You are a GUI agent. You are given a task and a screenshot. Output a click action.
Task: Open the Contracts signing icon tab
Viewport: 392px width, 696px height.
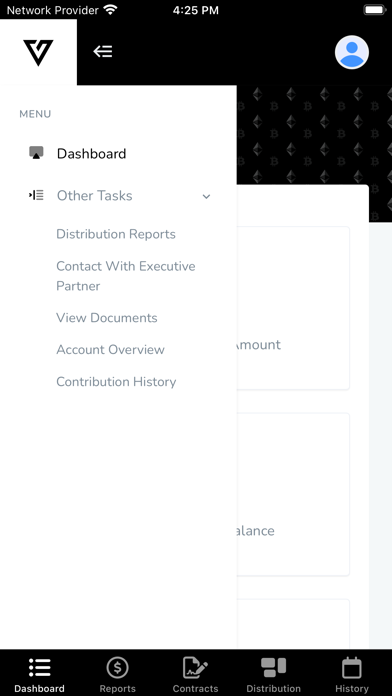[x=195, y=668]
